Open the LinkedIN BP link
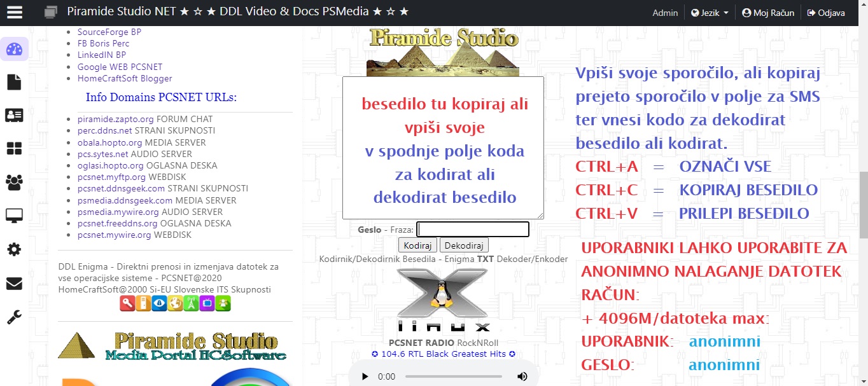Image resolution: width=868 pixels, height=386 pixels. (102, 55)
